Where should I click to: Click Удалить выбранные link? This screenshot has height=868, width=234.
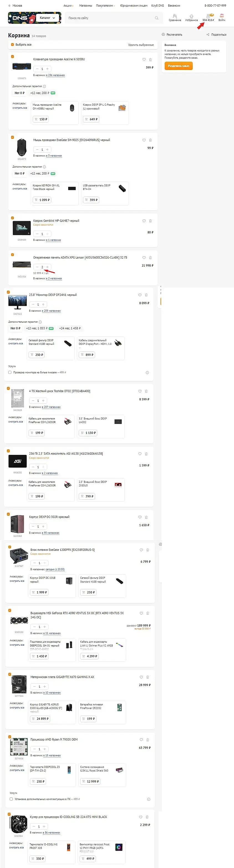click(x=141, y=45)
